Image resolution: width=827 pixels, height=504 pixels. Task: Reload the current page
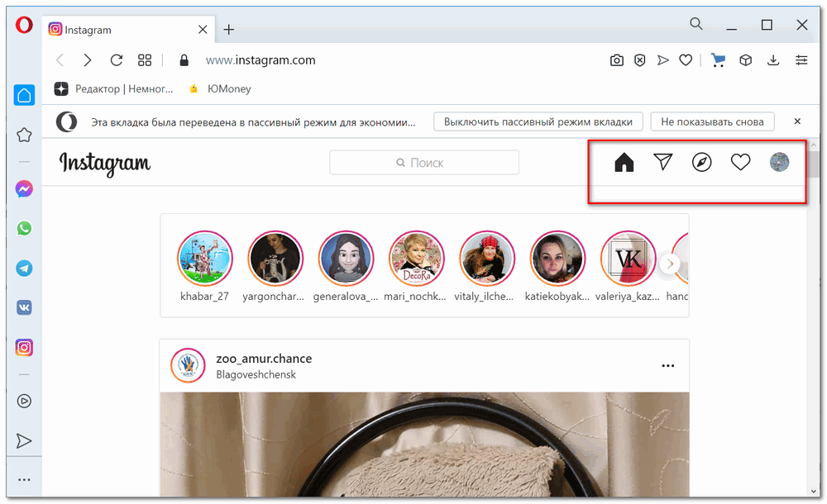point(117,60)
